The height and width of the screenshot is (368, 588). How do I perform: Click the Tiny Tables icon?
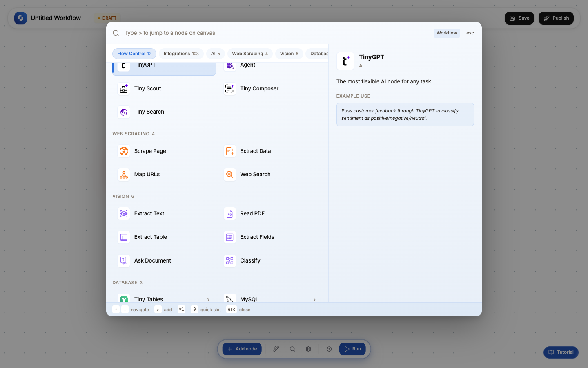124,298
